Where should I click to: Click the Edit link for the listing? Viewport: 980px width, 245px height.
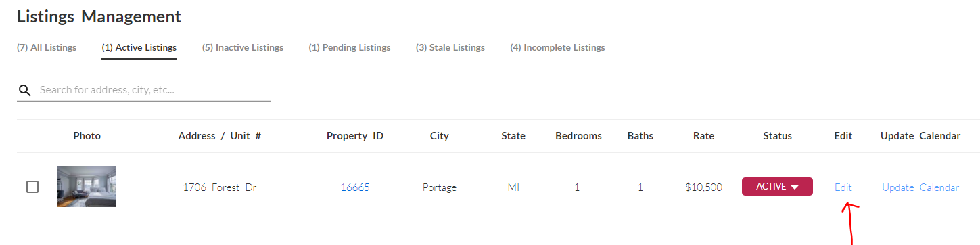tap(843, 187)
